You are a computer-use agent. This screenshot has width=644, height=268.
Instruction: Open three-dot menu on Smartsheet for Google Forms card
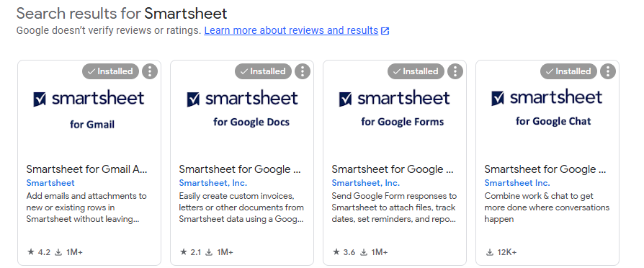tap(455, 71)
